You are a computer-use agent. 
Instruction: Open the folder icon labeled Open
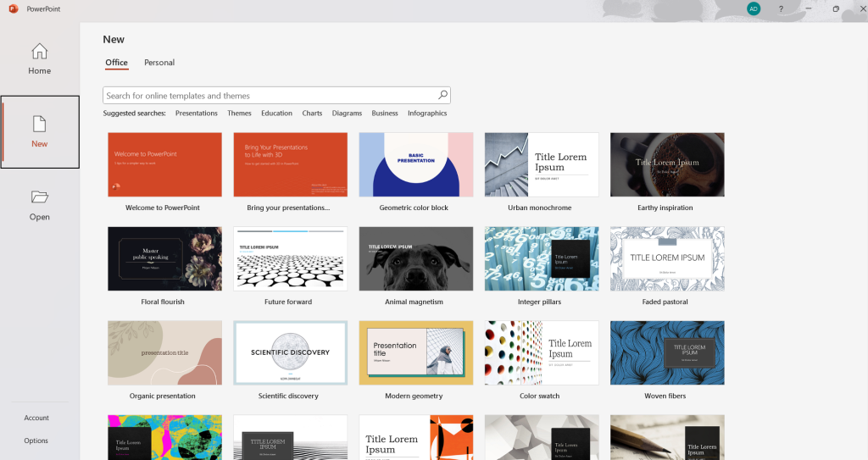[39, 197]
